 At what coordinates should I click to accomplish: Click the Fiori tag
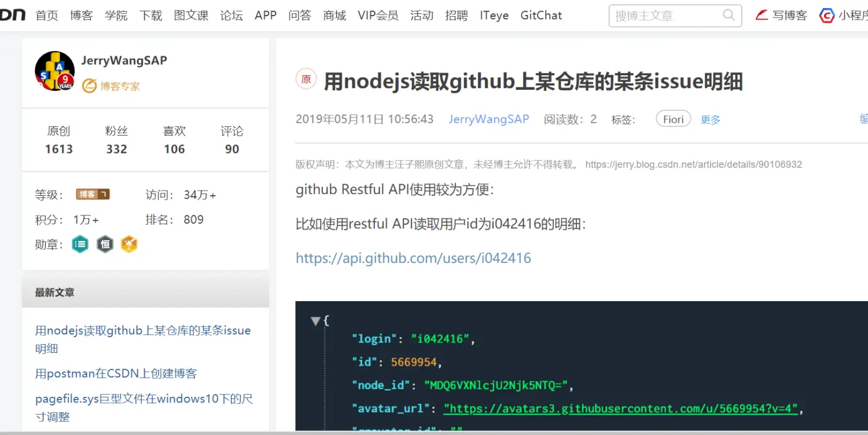coord(674,119)
